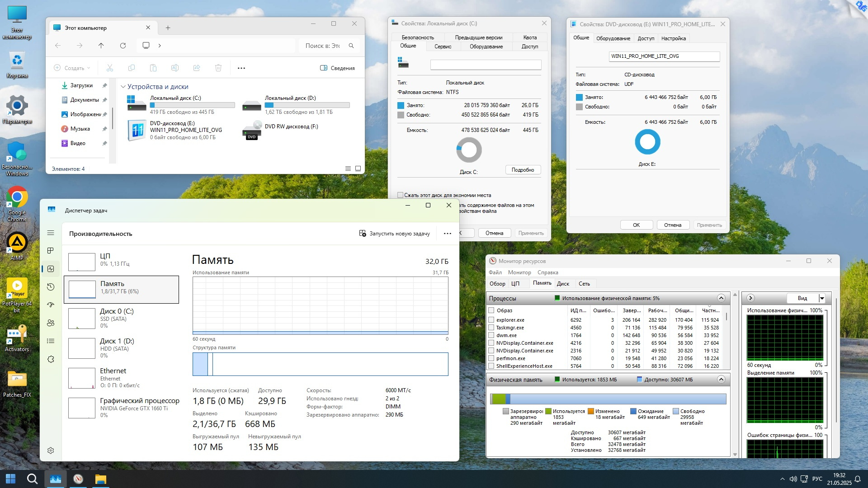This screenshot has height=488, width=868.
Task: Click Resource Monitor icon on taskbar
Action: (x=78, y=479)
